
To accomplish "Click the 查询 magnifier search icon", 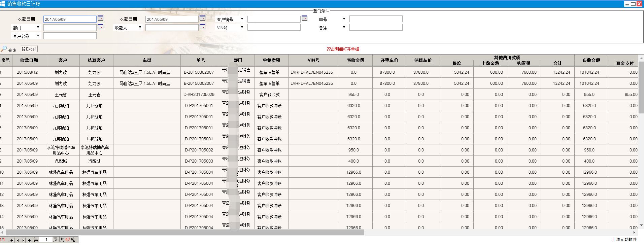I will pyautogui.click(x=4, y=49).
